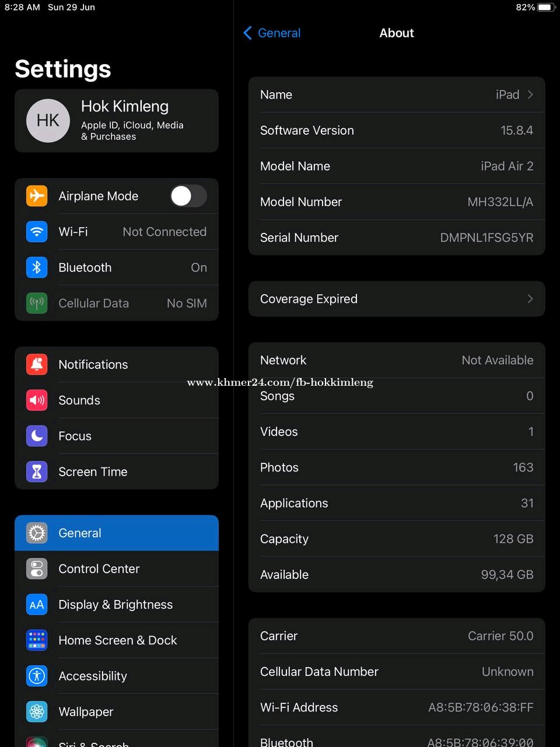This screenshot has height=747, width=560.
Task: Open Sounds settings
Action: click(x=117, y=400)
